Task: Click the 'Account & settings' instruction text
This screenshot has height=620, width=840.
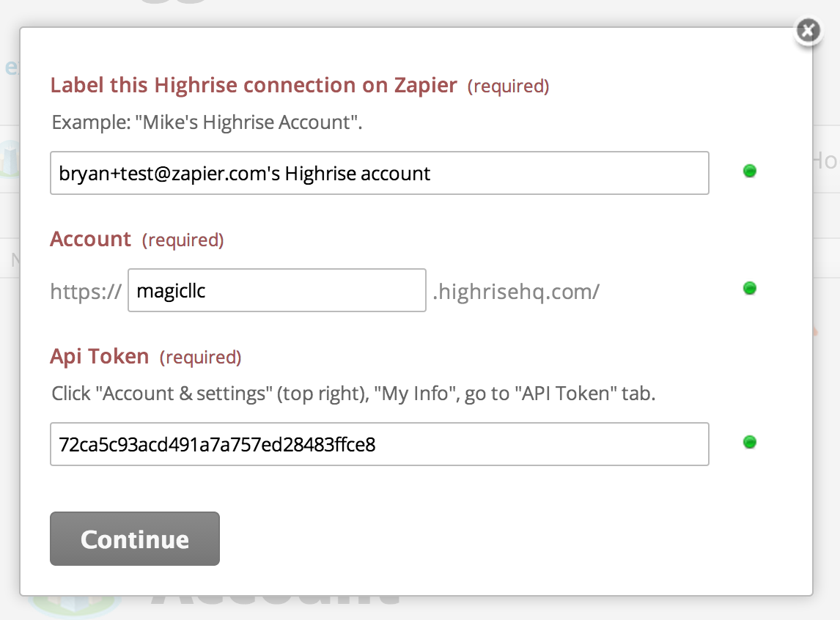Action: [353, 394]
